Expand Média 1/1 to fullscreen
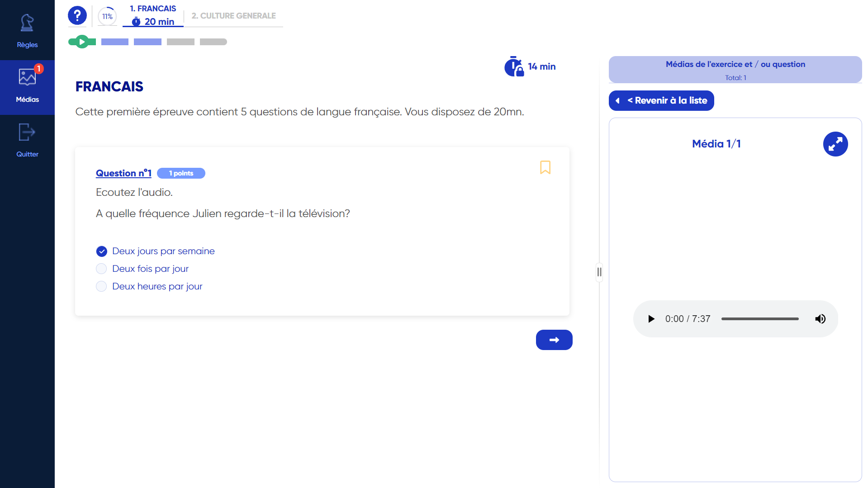Image resolution: width=868 pixels, height=488 pixels. click(x=835, y=144)
